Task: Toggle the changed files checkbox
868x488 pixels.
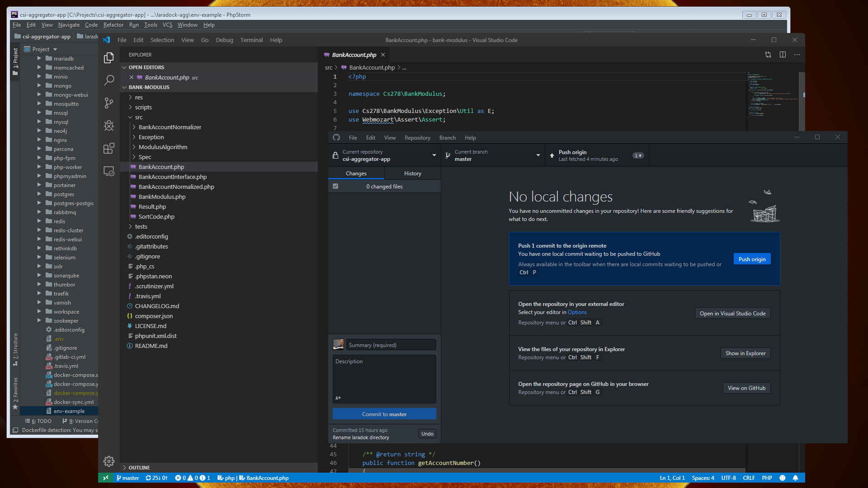Action: (335, 186)
